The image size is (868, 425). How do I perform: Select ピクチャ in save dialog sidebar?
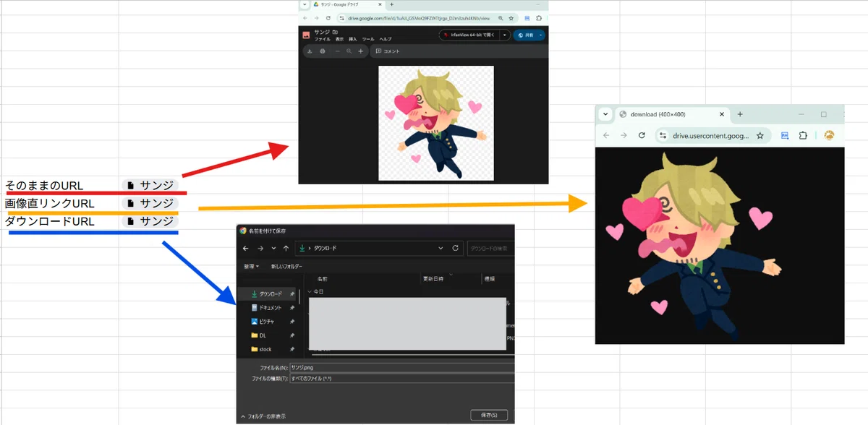click(267, 322)
